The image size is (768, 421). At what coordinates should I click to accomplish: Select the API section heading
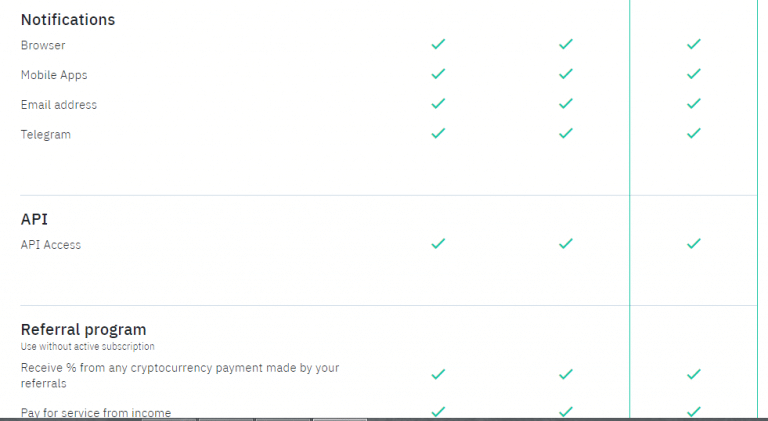coord(34,219)
